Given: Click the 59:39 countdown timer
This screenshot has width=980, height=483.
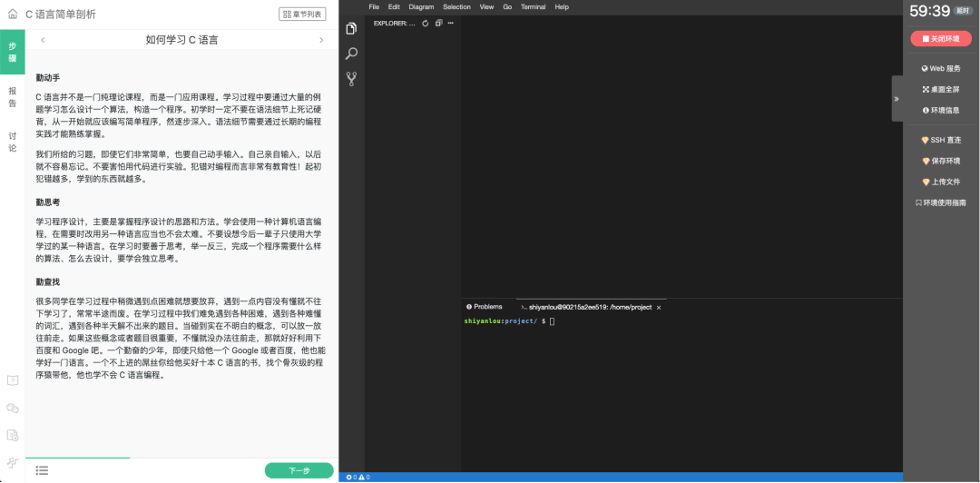Looking at the screenshot, I should pyautogui.click(x=930, y=11).
